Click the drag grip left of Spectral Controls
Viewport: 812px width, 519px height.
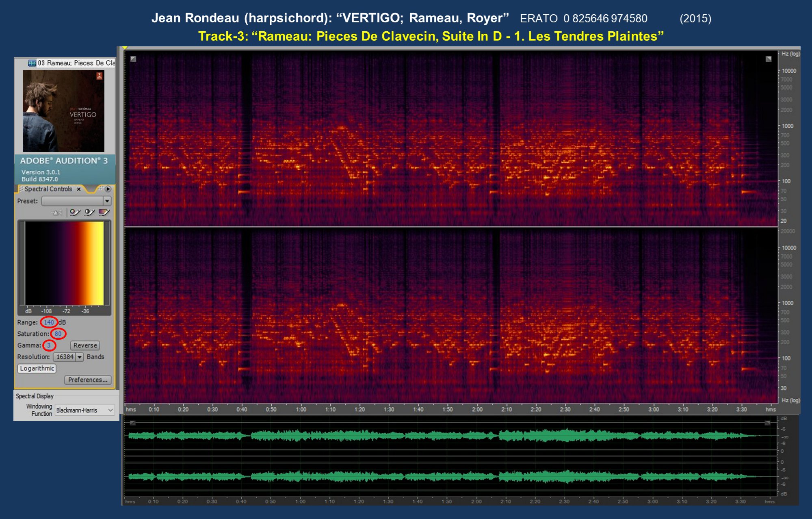coord(21,189)
